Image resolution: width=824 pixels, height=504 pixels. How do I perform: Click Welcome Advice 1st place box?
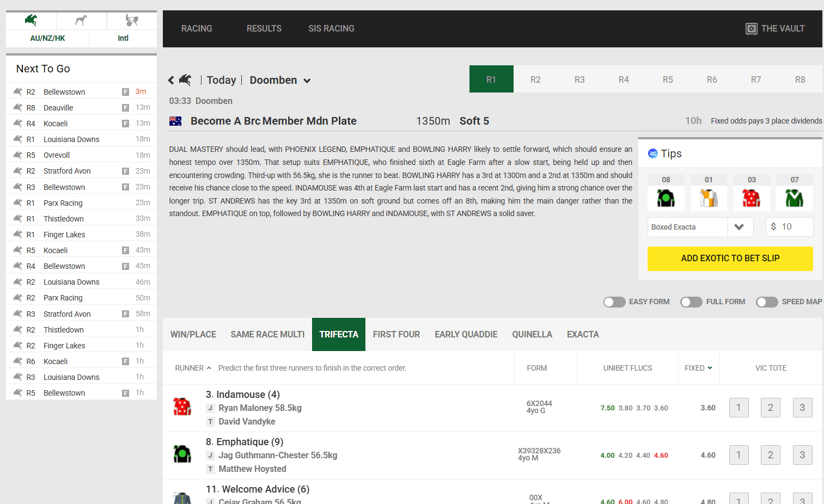[x=738, y=500]
